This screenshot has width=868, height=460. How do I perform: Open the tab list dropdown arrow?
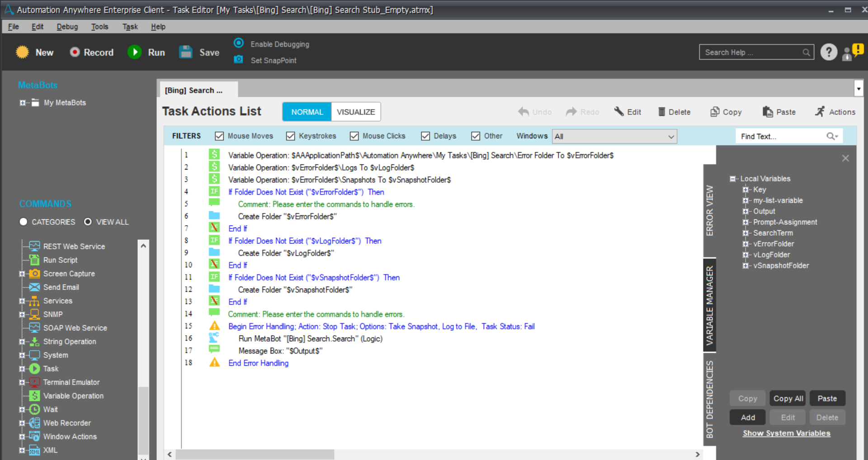[x=859, y=89]
